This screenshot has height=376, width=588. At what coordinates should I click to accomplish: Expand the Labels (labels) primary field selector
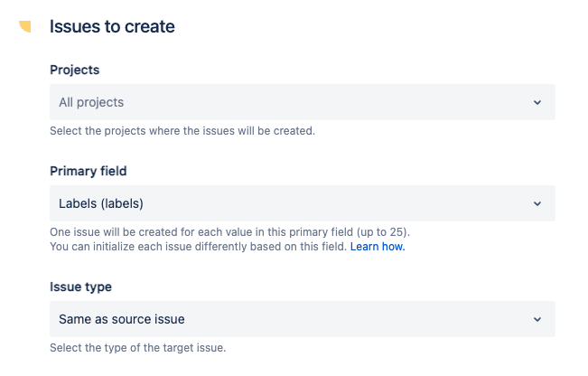[302, 203]
